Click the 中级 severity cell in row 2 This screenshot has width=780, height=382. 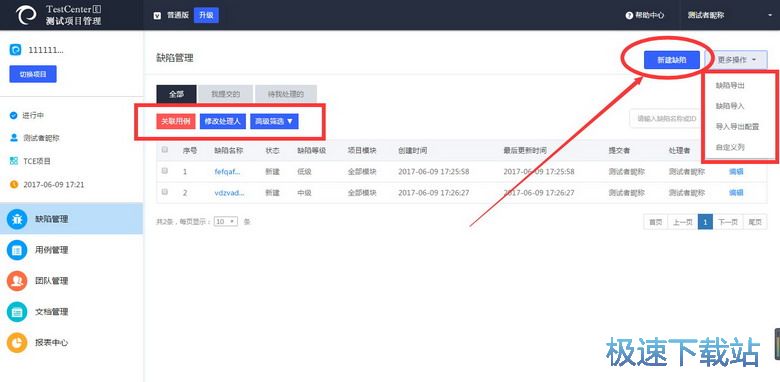point(304,192)
